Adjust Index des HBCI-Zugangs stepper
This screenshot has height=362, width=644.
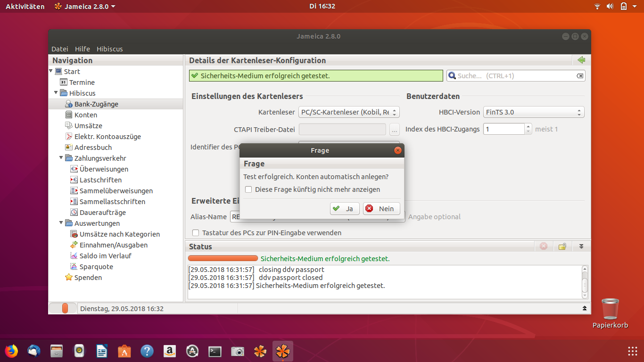coord(528,129)
